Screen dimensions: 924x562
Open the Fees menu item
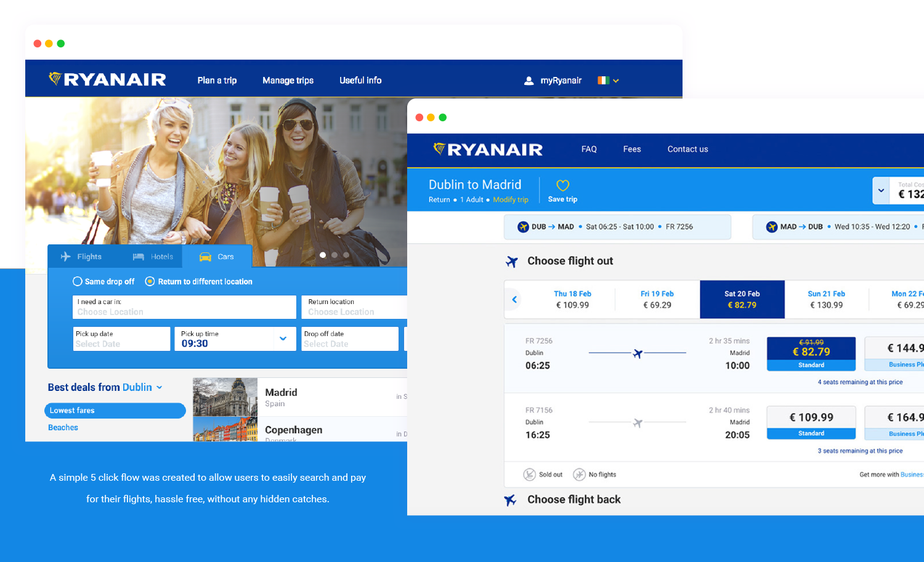pos(632,149)
